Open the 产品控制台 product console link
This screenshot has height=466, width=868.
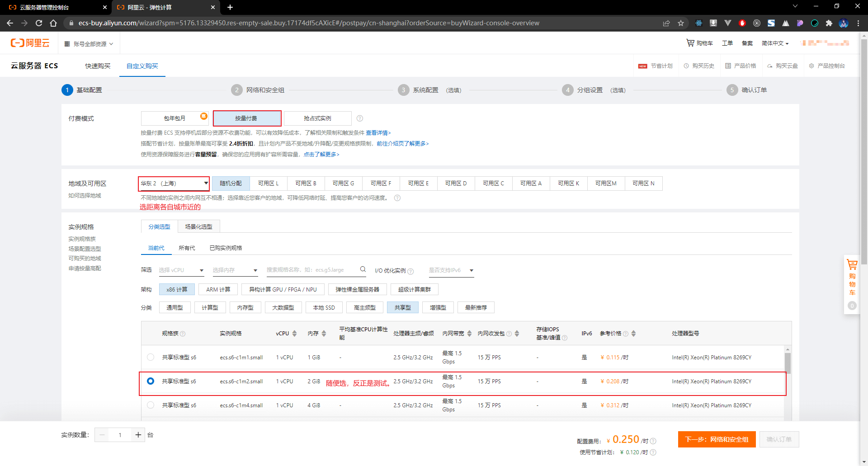click(827, 66)
